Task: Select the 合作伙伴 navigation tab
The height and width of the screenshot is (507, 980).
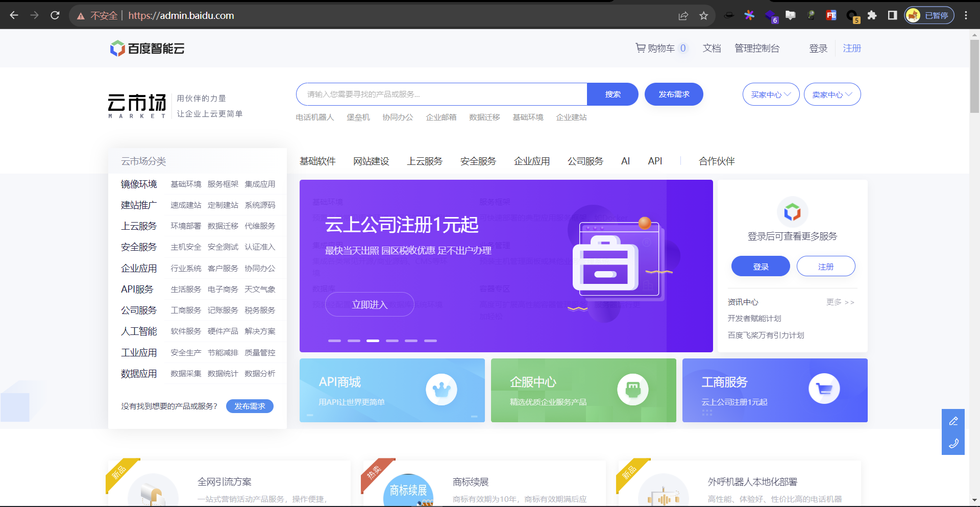Action: (x=717, y=161)
